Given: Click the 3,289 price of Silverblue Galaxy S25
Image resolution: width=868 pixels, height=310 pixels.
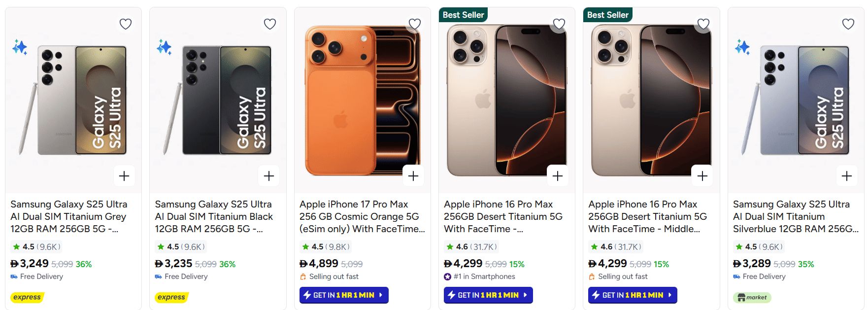Looking at the screenshot, I should pos(752,264).
